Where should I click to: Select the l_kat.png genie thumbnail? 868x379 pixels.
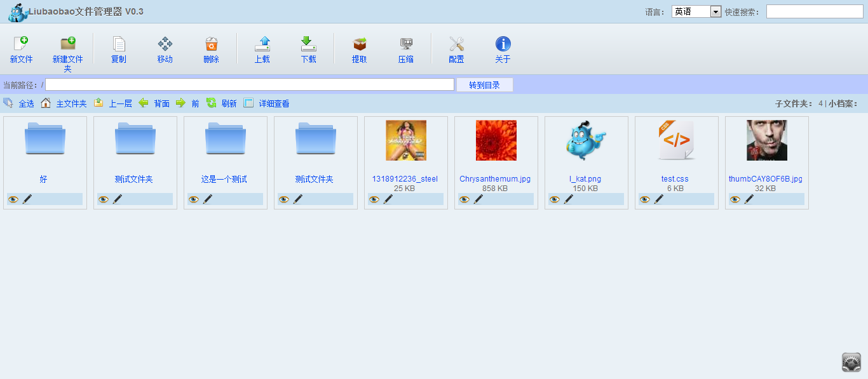click(x=587, y=140)
